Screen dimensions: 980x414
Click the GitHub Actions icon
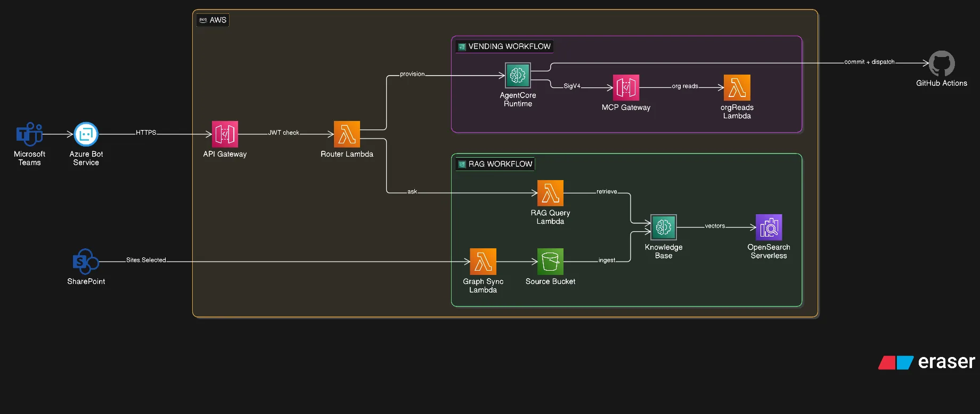point(942,64)
